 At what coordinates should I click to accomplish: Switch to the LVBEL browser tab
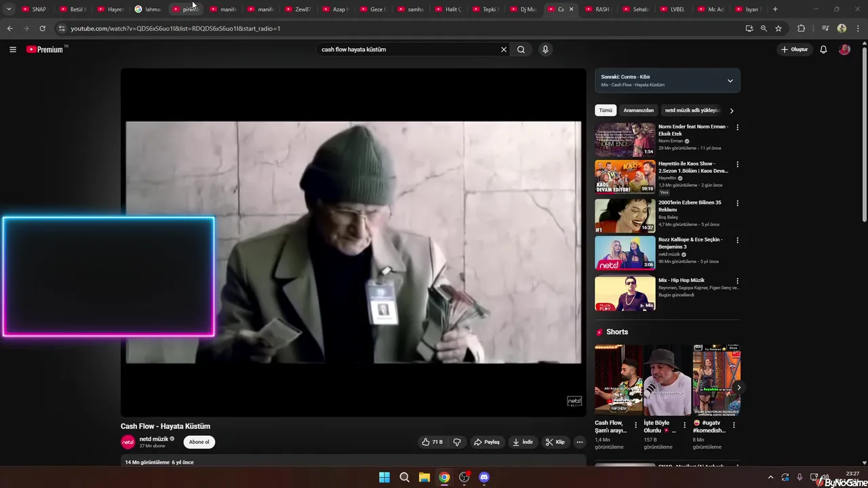673,9
